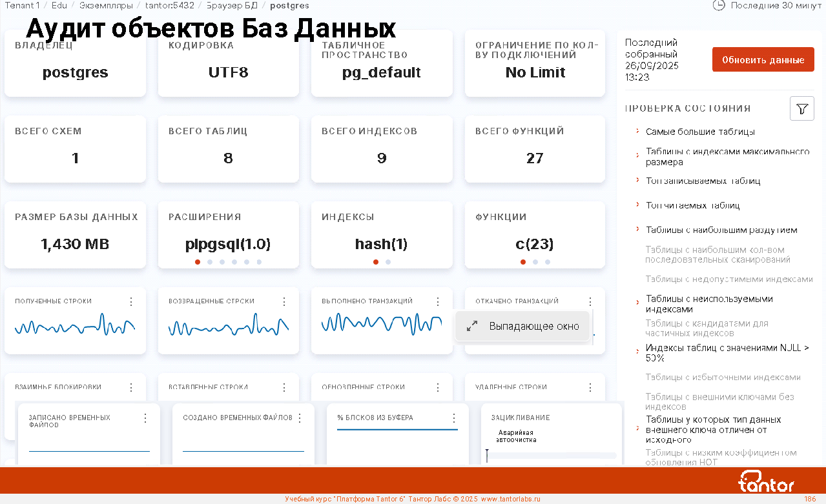Expand Таблицы с наибольшим раздутием item
The height and width of the screenshot is (504, 826).
click(721, 230)
